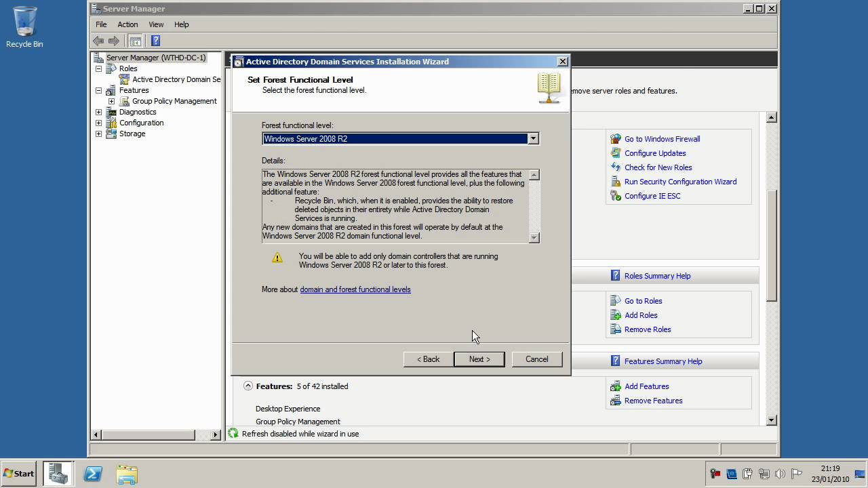Open the Action menu
The height and width of the screenshot is (488, 868).
pyautogui.click(x=127, y=24)
